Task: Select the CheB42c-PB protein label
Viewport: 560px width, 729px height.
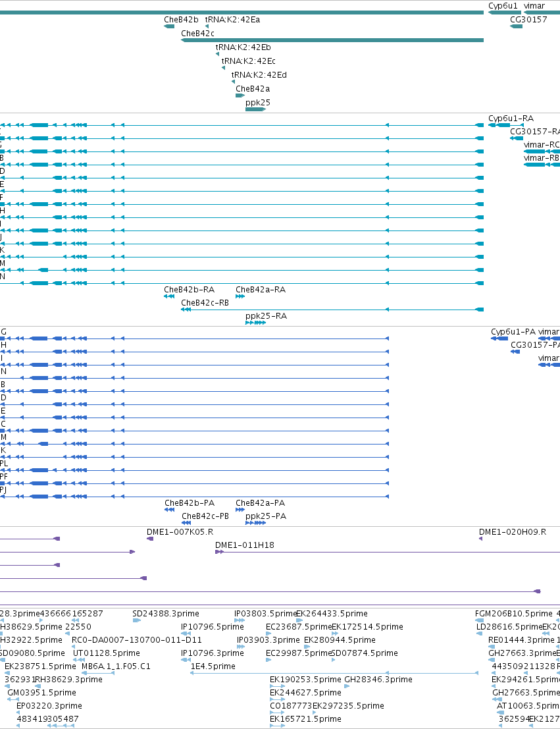Action: pos(205,516)
